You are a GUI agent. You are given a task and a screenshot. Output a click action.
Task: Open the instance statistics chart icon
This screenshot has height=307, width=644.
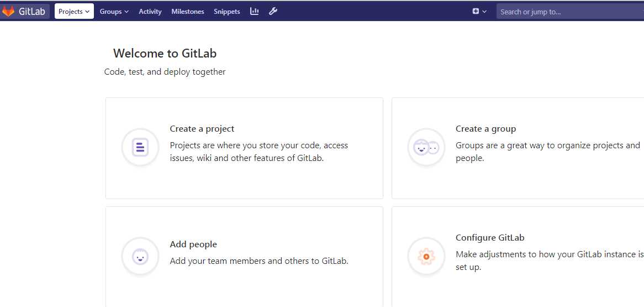click(255, 12)
